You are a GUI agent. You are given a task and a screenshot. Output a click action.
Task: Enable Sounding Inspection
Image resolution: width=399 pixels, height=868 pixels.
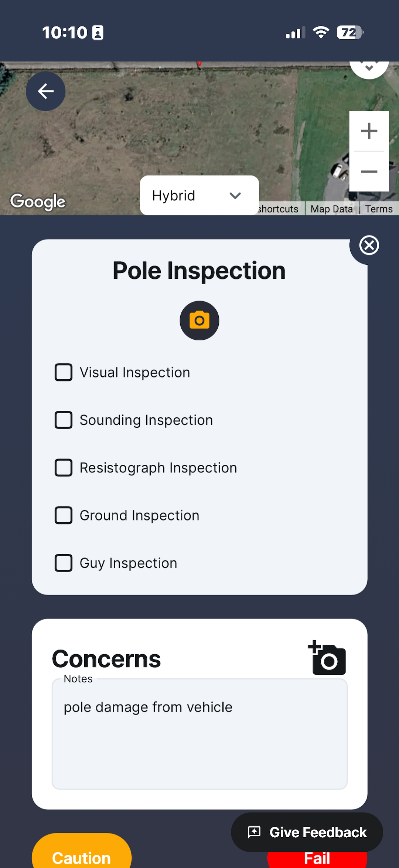pos(64,420)
